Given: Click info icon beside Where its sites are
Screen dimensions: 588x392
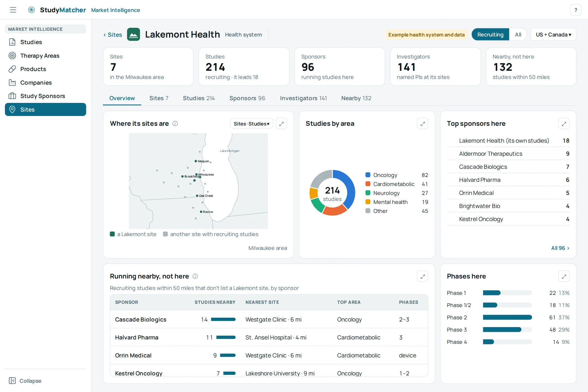Looking at the screenshot, I should pyautogui.click(x=175, y=124).
